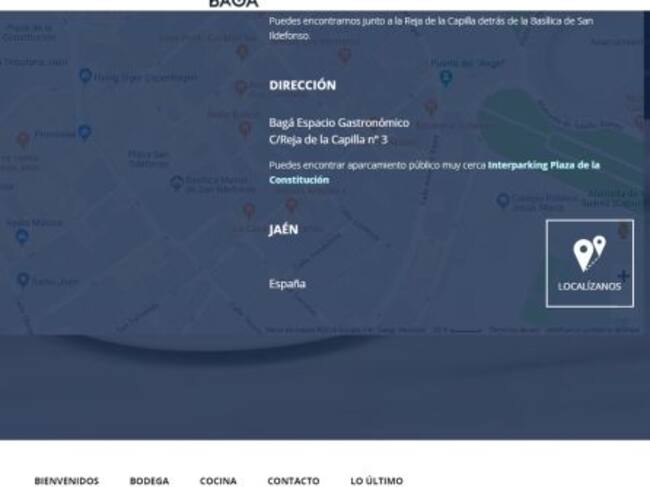Screen dimensions: 650x487
Task: Click the Plaza San Ildefonso map label
Action: click(x=147, y=158)
